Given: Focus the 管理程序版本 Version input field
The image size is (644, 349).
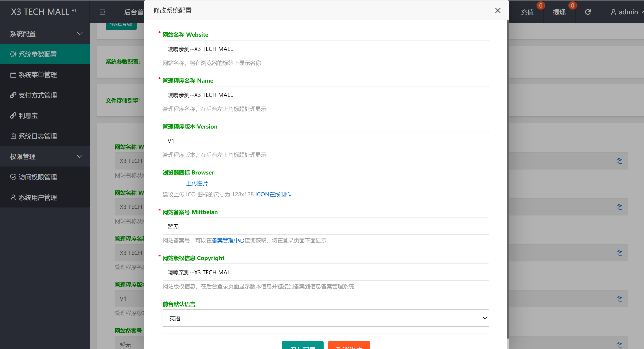Looking at the screenshot, I should tap(326, 141).
